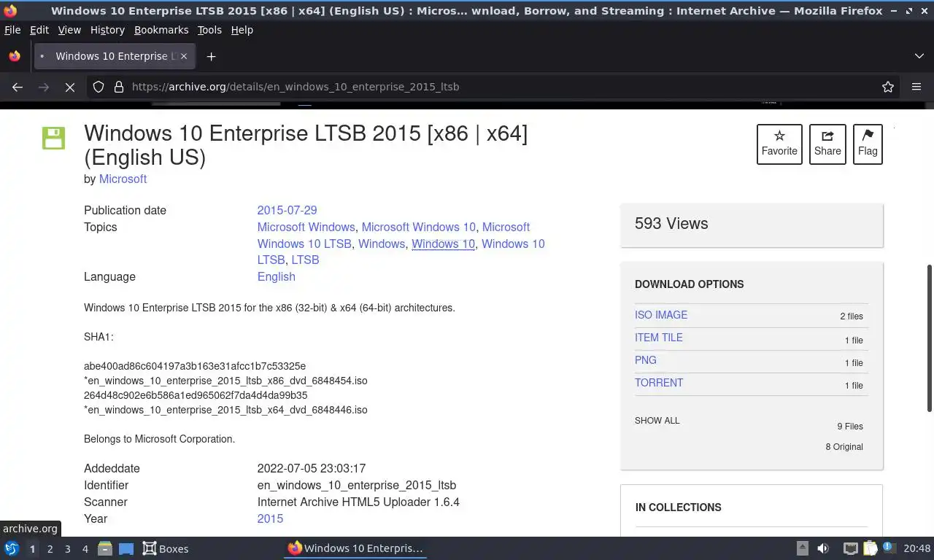
Task: Open ISO IMAGE download option
Action: click(661, 315)
